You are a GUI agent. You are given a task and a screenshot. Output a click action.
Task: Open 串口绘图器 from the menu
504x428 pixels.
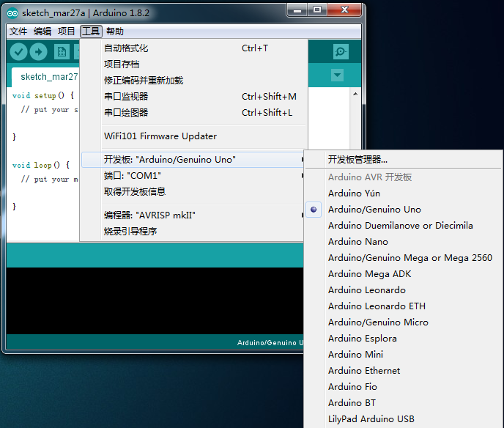tap(193, 113)
